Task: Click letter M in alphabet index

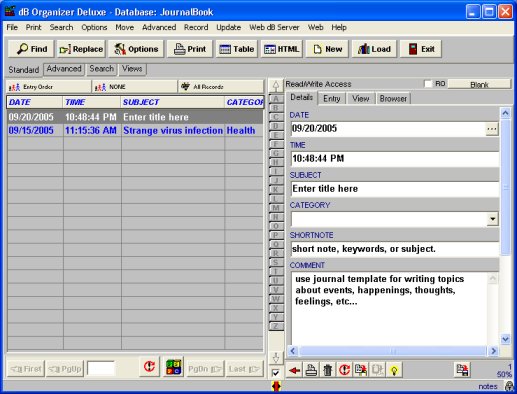Action: tap(276, 208)
